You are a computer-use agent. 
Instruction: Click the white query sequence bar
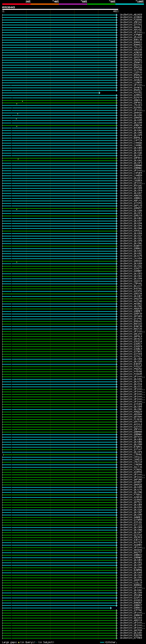(60, 10)
